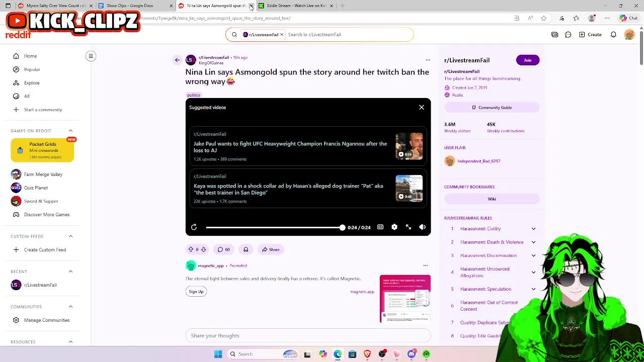Enter fullscreen on the video player
Screen dimensions: 644x362
coord(409,227)
